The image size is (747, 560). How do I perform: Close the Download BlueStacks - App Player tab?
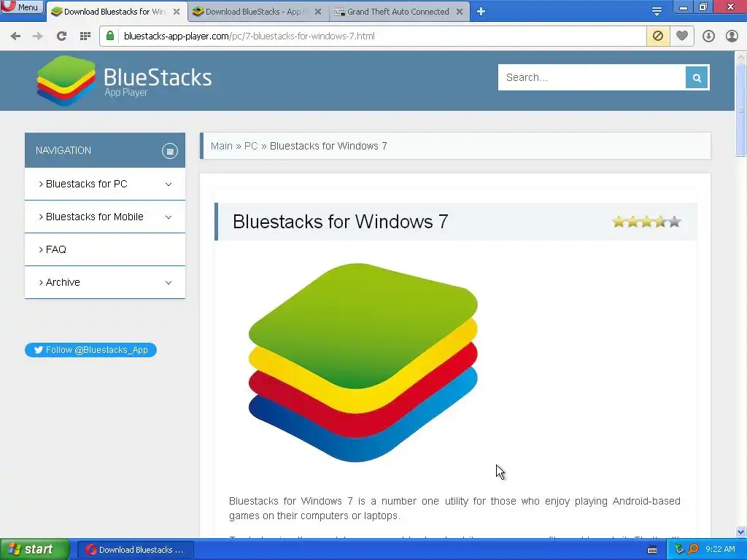click(x=318, y=12)
